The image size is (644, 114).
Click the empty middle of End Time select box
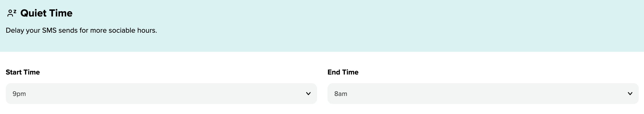[x=483, y=94]
